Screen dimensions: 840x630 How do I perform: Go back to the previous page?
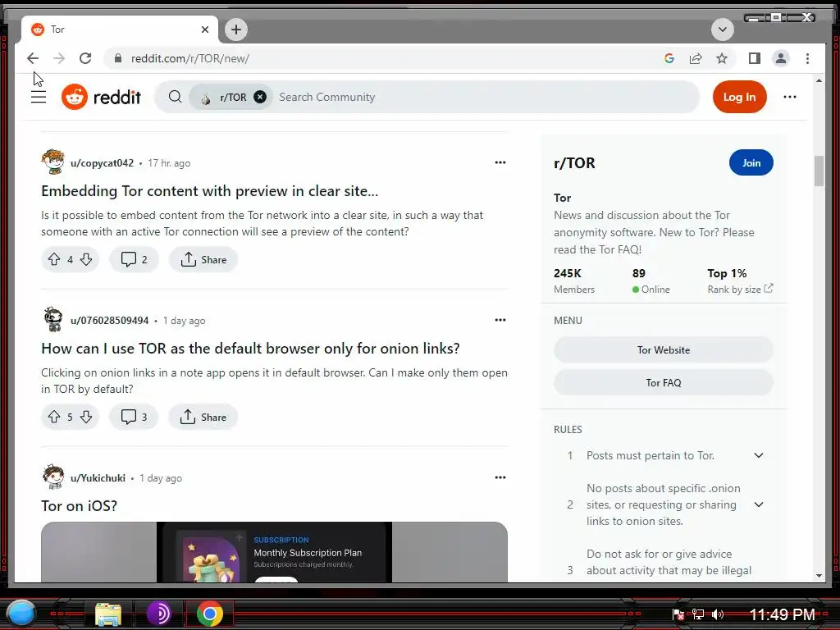click(33, 58)
